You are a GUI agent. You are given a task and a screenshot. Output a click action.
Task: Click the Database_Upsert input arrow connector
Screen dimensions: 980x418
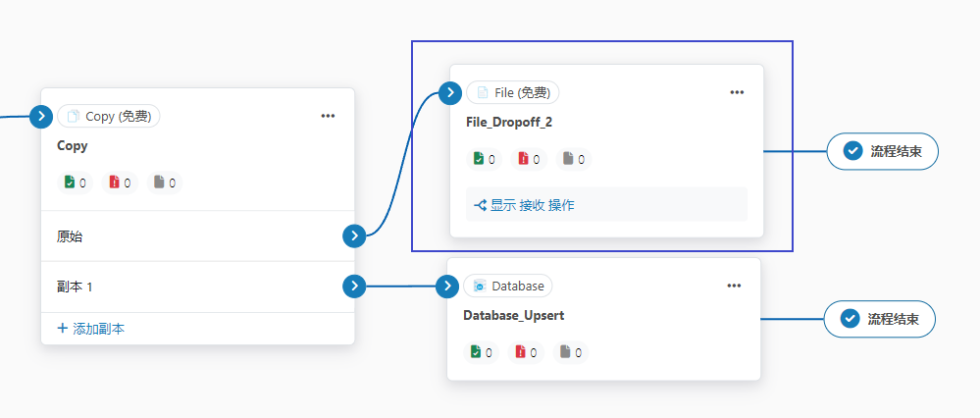click(x=447, y=287)
